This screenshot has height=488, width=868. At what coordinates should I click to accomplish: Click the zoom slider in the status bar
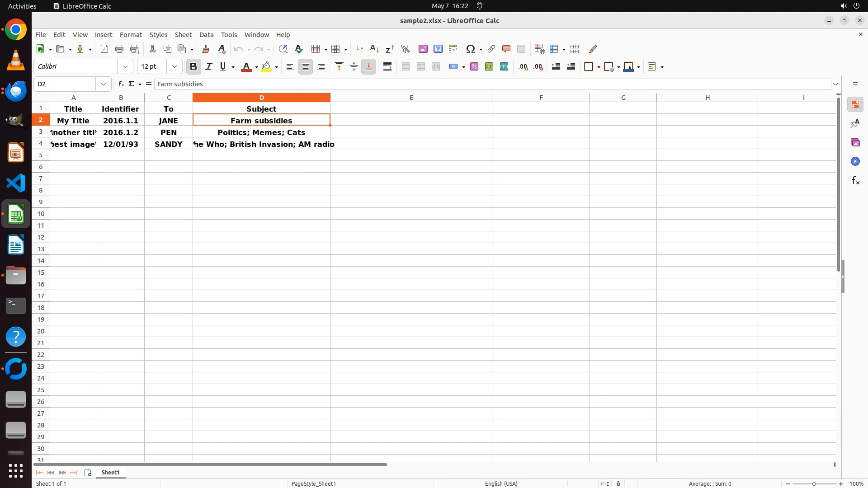(x=814, y=483)
